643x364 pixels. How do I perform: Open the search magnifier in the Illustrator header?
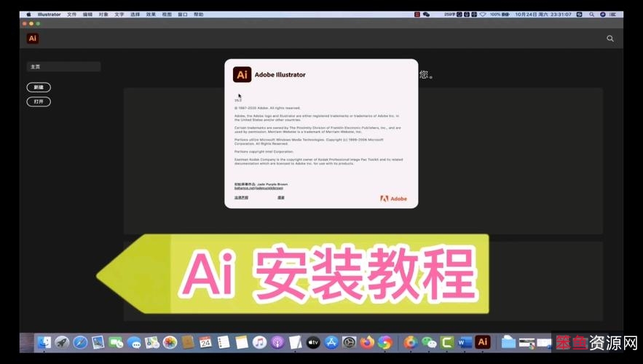pos(610,39)
